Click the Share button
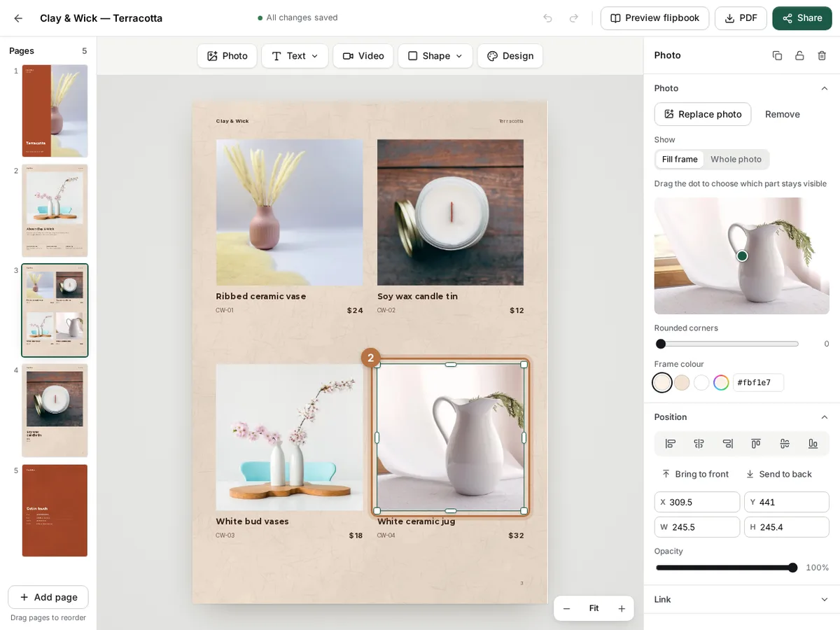The width and height of the screenshot is (840, 630). [x=802, y=18]
